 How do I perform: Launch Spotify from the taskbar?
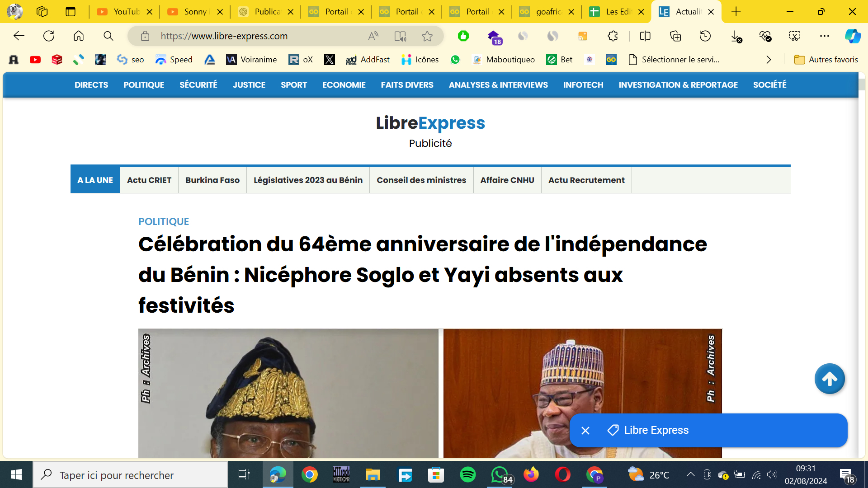(467, 474)
